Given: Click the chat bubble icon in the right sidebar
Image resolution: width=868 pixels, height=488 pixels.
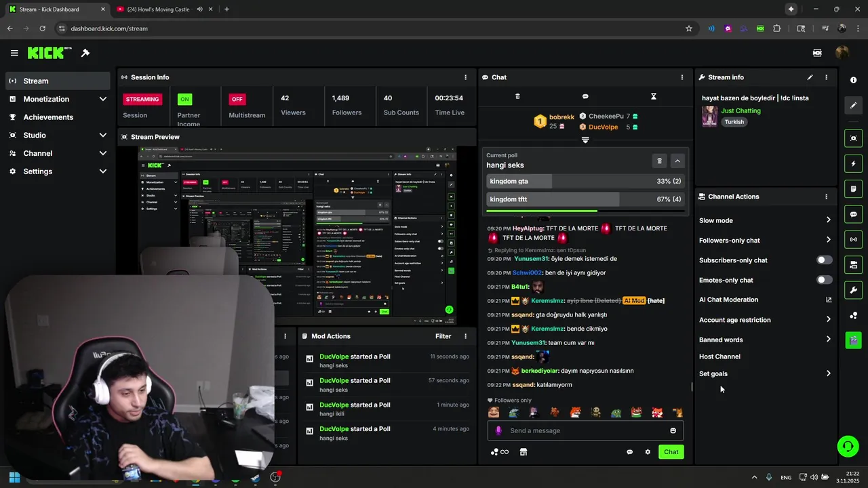Looking at the screenshot, I should 853,214.
